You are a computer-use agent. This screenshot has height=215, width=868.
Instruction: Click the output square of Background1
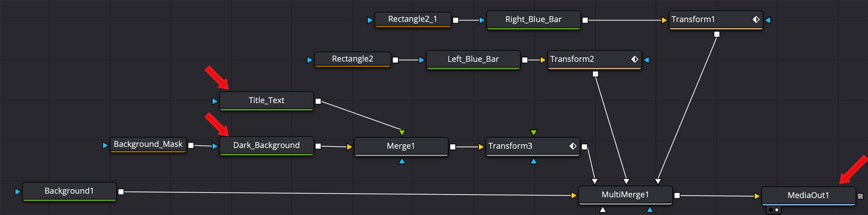121,192
